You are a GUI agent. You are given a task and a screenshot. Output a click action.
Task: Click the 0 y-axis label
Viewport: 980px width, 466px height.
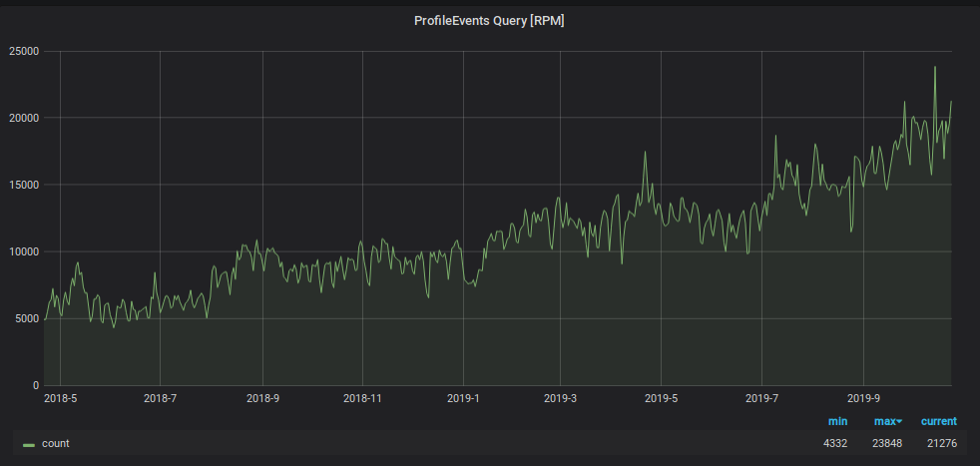[37, 385]
